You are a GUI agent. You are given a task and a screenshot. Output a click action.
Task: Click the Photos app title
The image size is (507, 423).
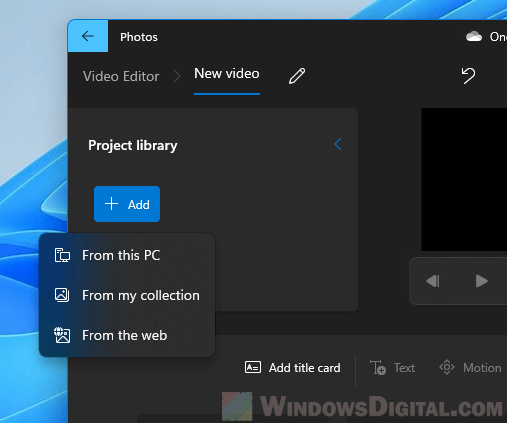point(139,37)
